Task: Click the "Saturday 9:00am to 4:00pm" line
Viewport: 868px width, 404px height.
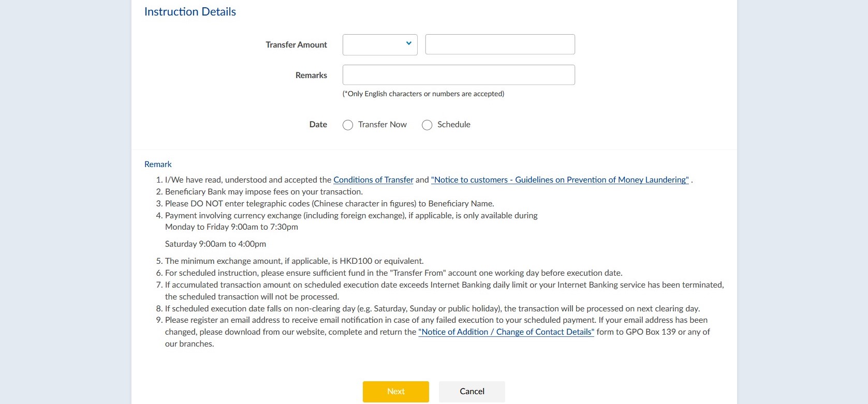Action: click(215, 244)
